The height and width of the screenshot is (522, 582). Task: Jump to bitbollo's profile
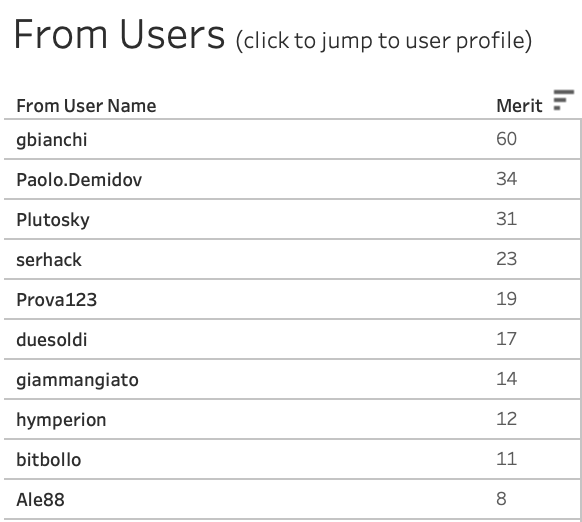point(49,460)
